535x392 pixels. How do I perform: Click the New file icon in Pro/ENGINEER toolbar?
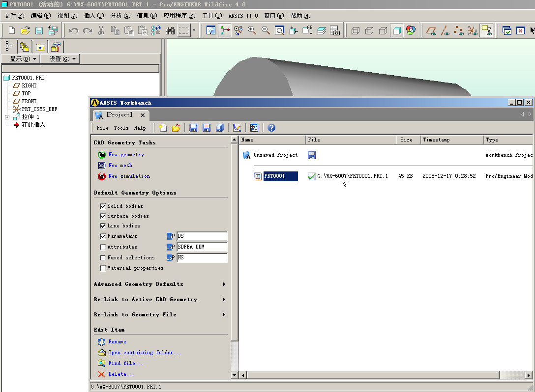(x=12, y=30)
